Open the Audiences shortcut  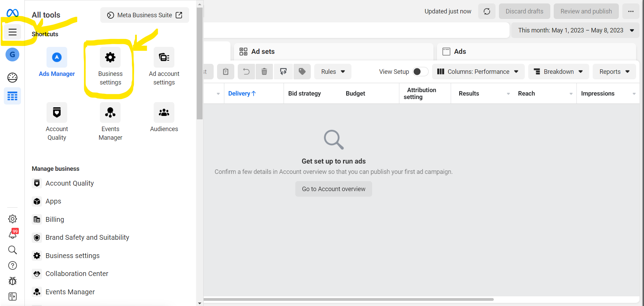tap(164, 118)
